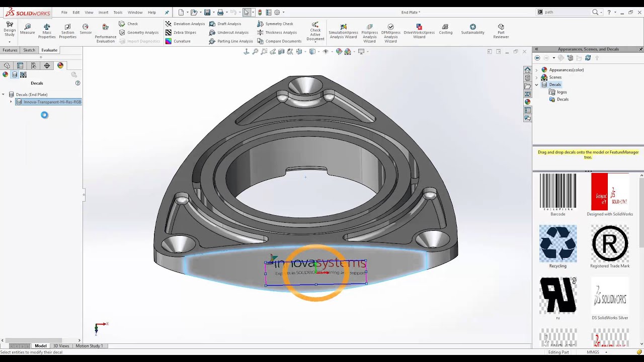
Task: Open the Edit menu
Action: [76, 12]
